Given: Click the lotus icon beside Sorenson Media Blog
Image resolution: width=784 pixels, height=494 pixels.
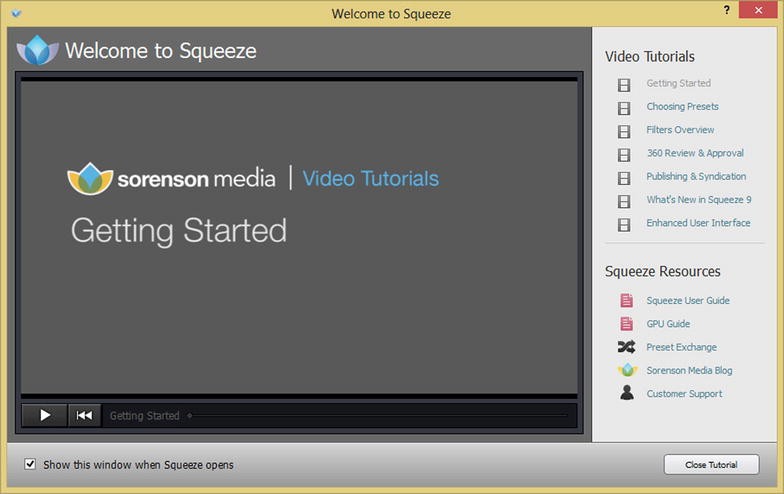Looking at the screenshot, I should pyautogui.click(x=627, y=370).
